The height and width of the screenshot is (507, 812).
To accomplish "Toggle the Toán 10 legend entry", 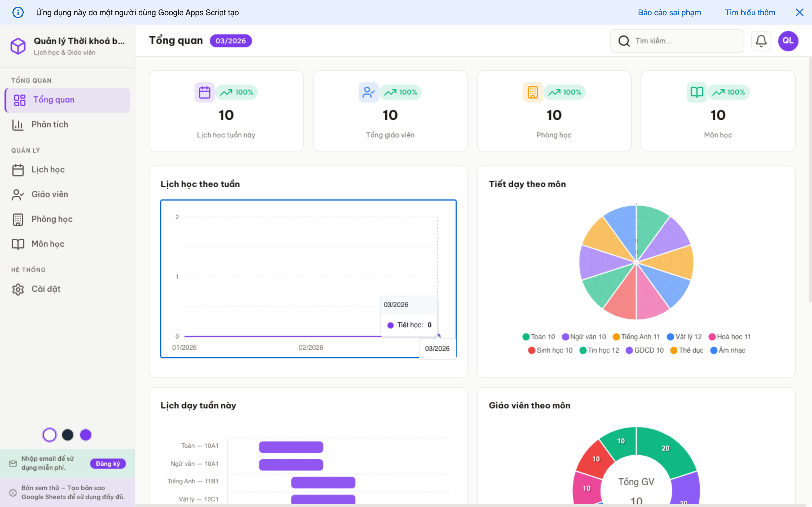I will 539,336.
